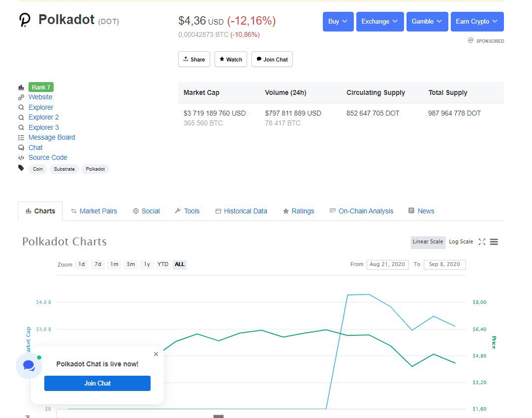Image resolution: width=532 pixels, height=418 pixels.
Task: Open the Earn Crypto dropdown
Action: [x=477, y=21]
